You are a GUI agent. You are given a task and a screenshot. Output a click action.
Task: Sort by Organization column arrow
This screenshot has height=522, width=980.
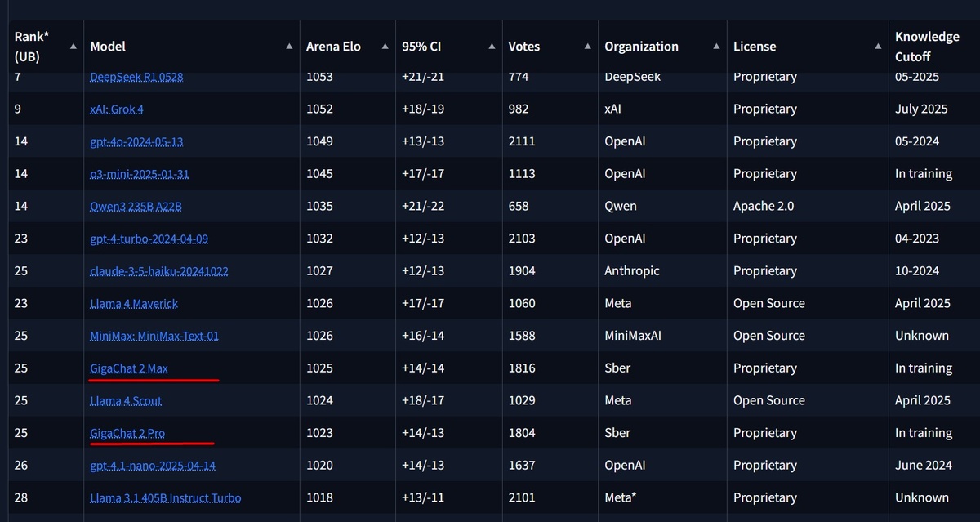717,47
